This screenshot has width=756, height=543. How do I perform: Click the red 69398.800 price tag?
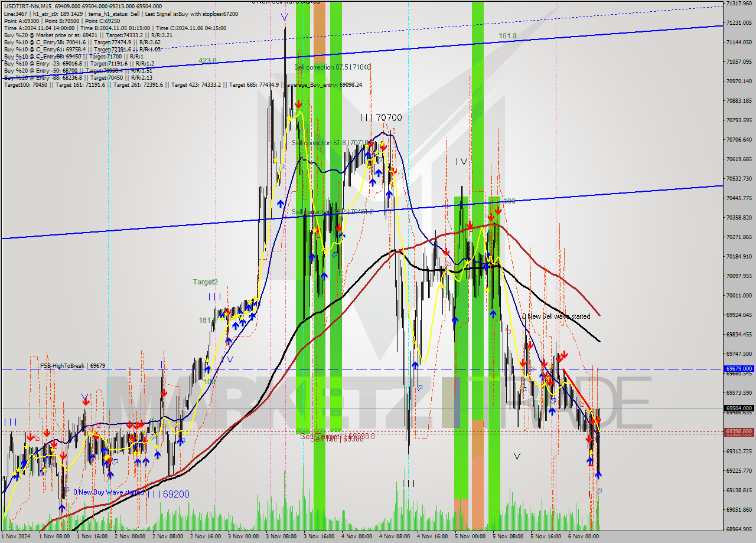(x=739, y=431)
